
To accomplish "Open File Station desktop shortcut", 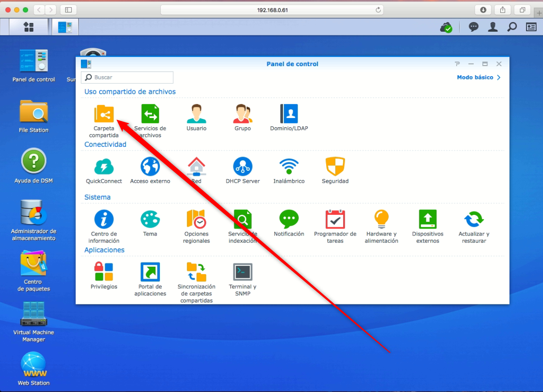I will pos(34,117).
